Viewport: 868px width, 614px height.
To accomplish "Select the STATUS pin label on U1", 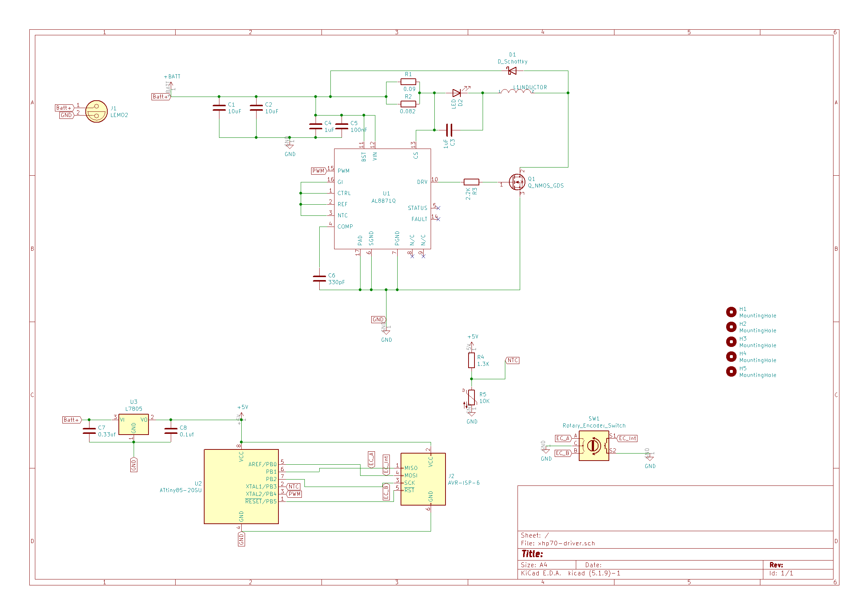I will click(x=417, y=208).
